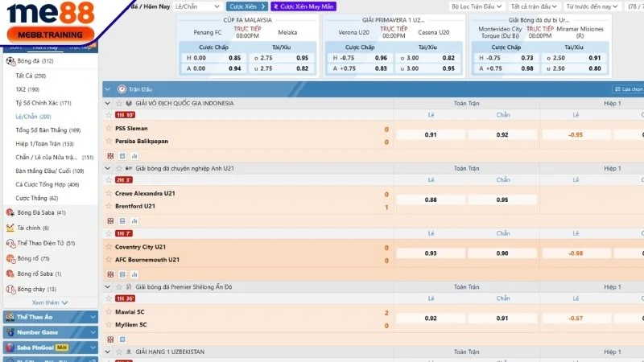
Task: Select Tỷ Số Chính Xác in sidebar menu
Action: click(x=43, y=103)
